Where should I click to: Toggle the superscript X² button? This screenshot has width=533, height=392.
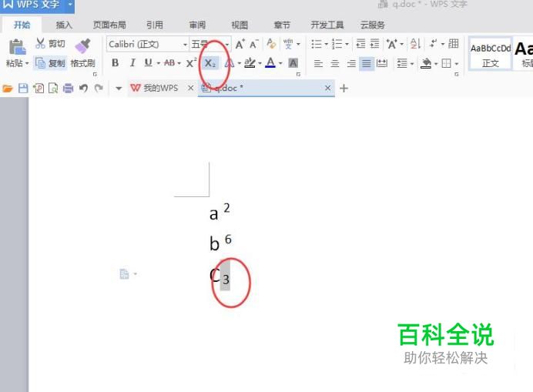tap(191, 63)
